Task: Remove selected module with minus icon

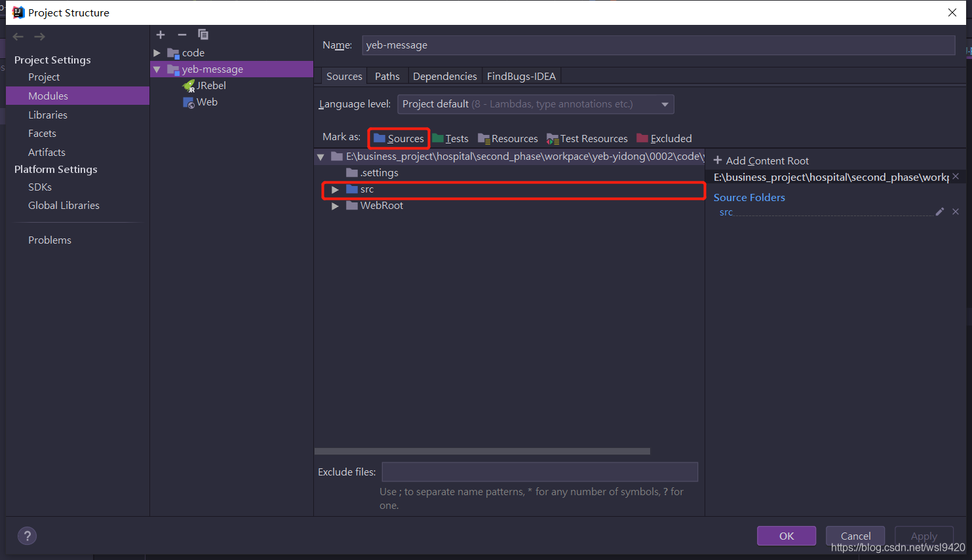Action: pos(182,35)
